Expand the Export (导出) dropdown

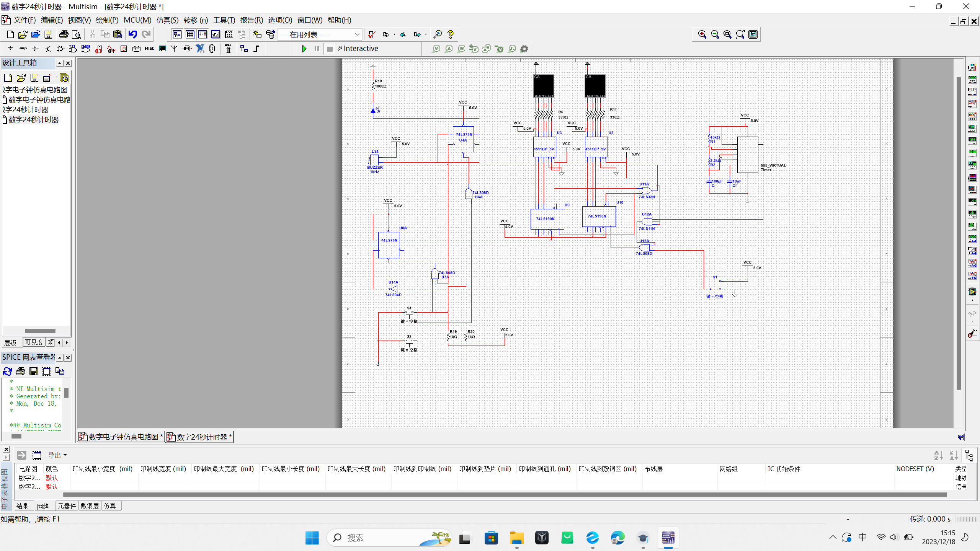pos(57,455)
